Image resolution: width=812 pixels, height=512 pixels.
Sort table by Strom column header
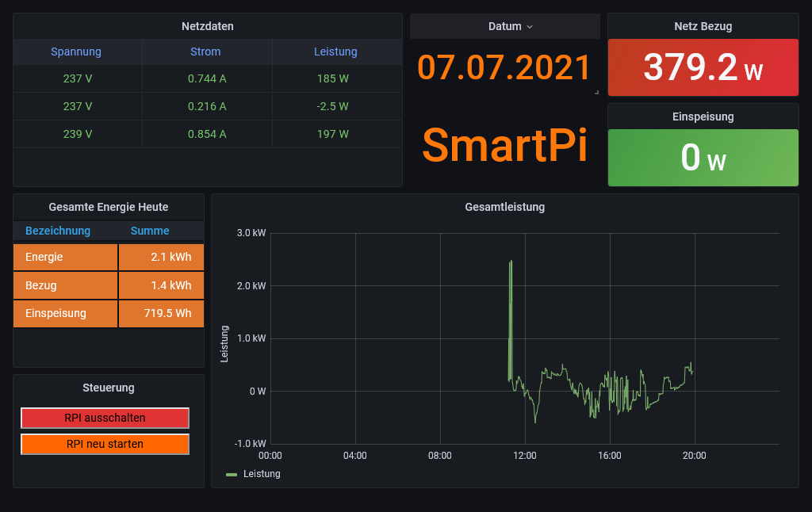click(206, 52)
